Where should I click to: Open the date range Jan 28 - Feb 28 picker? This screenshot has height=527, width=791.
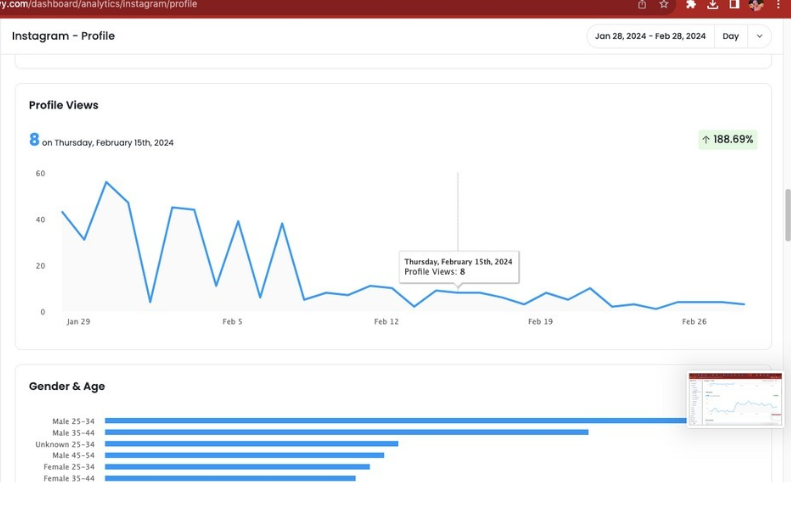(x=650, y=36)
